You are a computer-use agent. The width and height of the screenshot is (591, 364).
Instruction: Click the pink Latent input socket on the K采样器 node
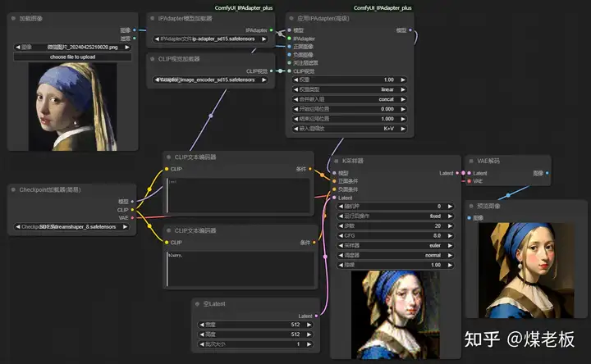click(x=334, y=198)
